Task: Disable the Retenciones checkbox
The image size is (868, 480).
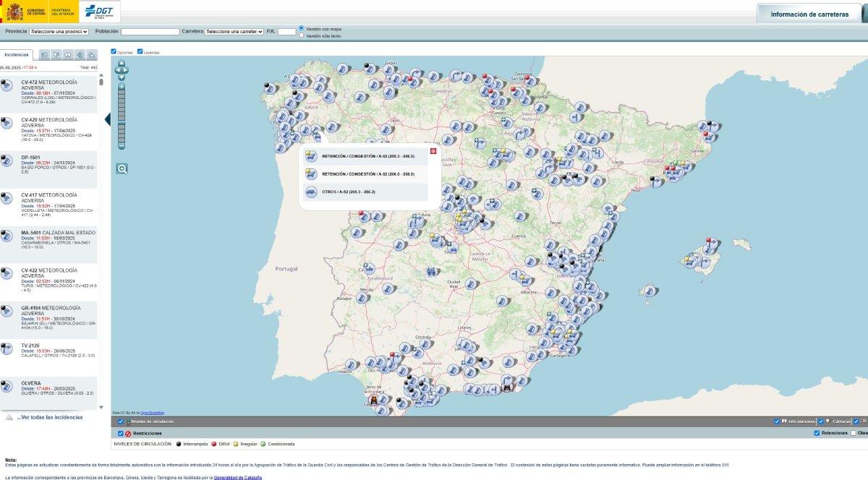Action: pos(817,433)
